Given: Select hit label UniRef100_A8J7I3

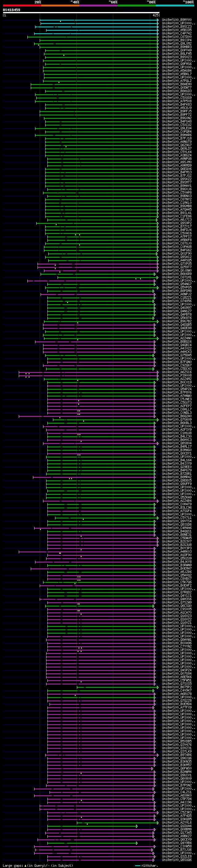Looking at the screenshot, I should 177,220.
